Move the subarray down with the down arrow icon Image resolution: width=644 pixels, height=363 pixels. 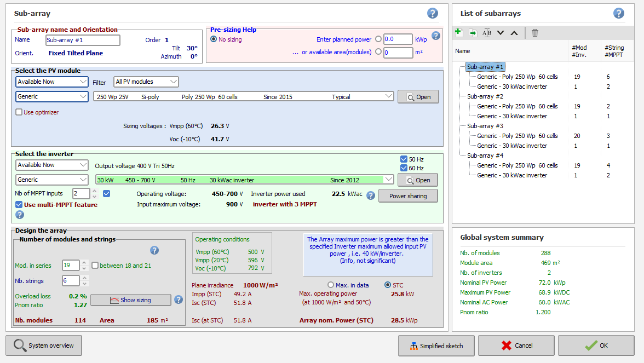(x=501, y=33)
